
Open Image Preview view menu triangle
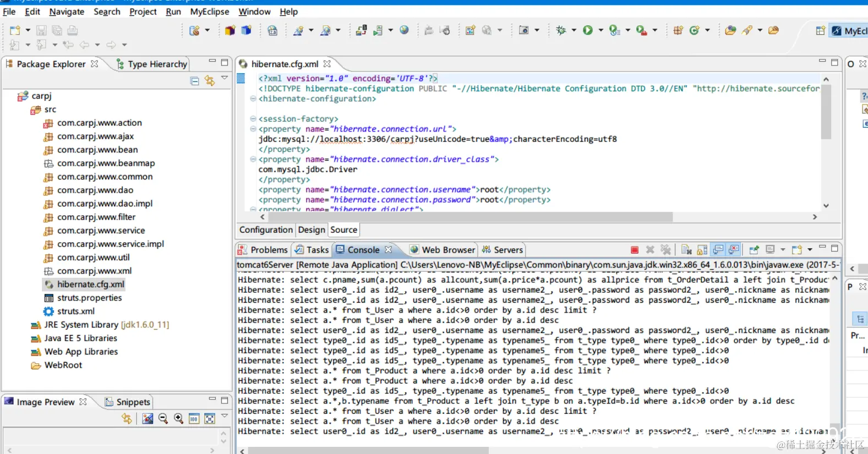[225, 417]
